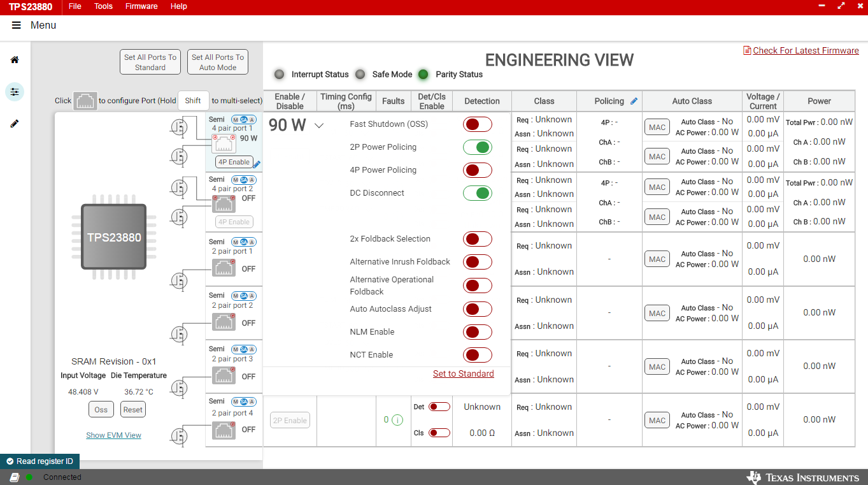Select the sliders configuration icon in sidebar
Image resolution: width=868 pixels, height=485 pixels.
15,92
